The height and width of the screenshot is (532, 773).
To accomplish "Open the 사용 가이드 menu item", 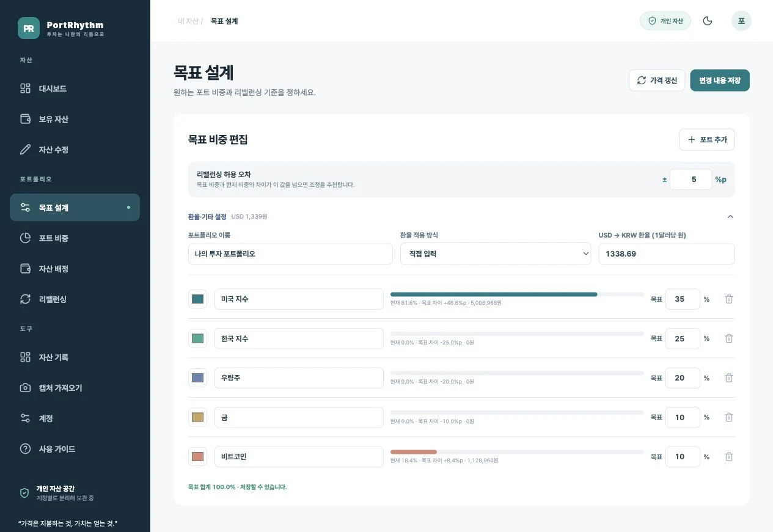I will [75, 449].
